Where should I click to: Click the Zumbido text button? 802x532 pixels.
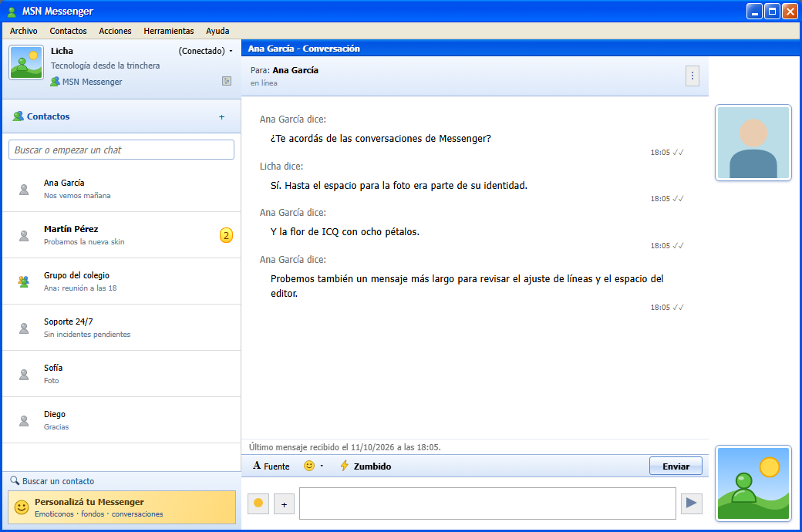[x=372, y=466]
